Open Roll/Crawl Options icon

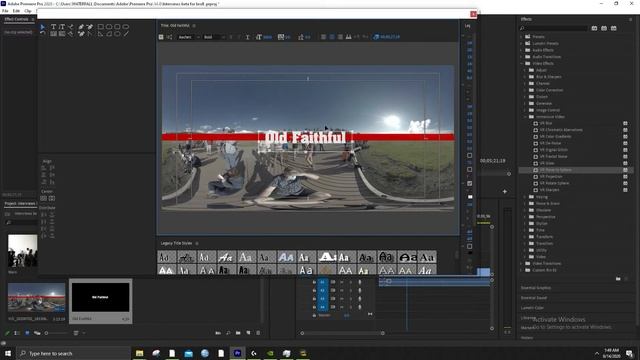coord(169,37)
